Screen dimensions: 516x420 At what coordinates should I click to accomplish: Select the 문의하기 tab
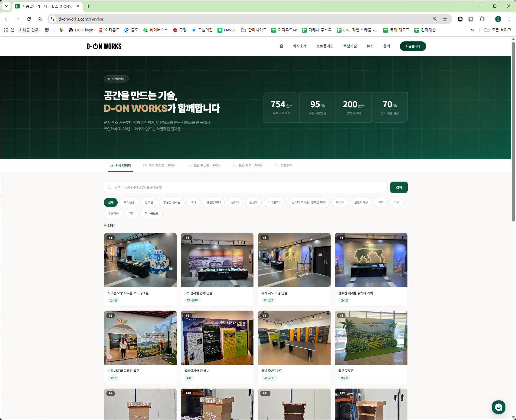click(284, 166)
